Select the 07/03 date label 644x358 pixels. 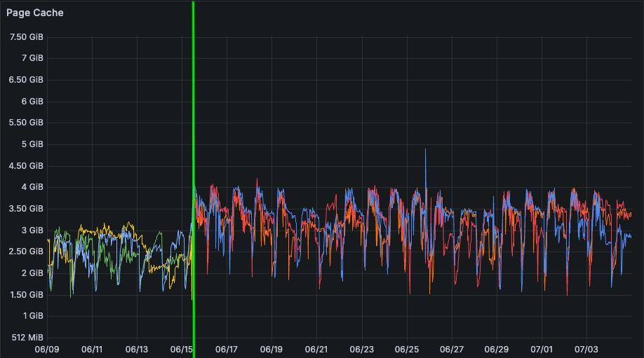tap(586, 350)
